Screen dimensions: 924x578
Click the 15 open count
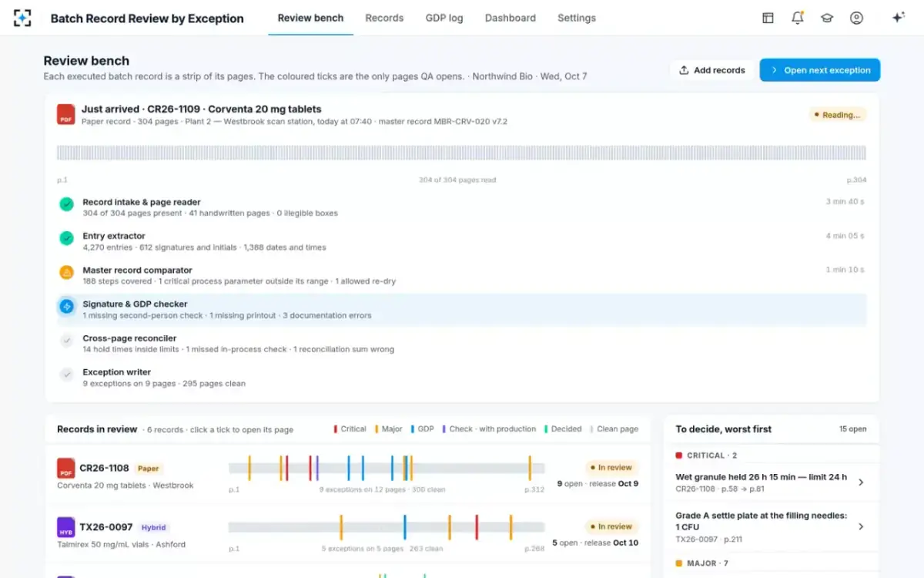click(x=853, y=429)
